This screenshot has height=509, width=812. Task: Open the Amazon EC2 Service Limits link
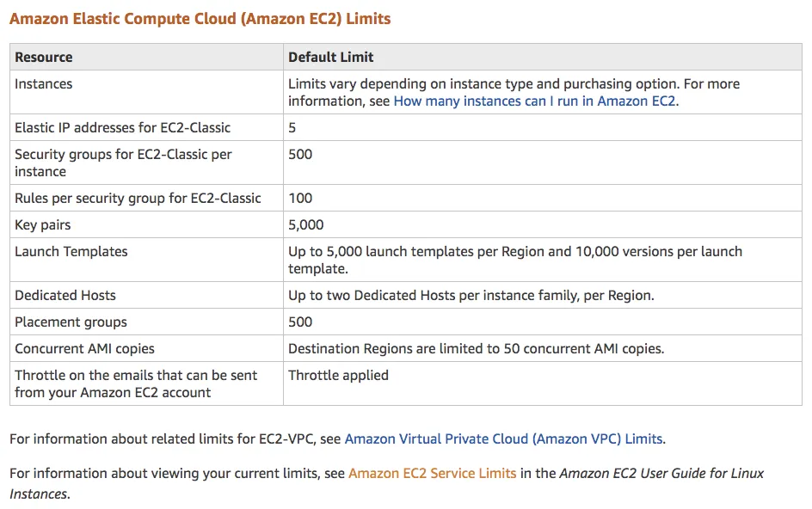click(432, 473)
